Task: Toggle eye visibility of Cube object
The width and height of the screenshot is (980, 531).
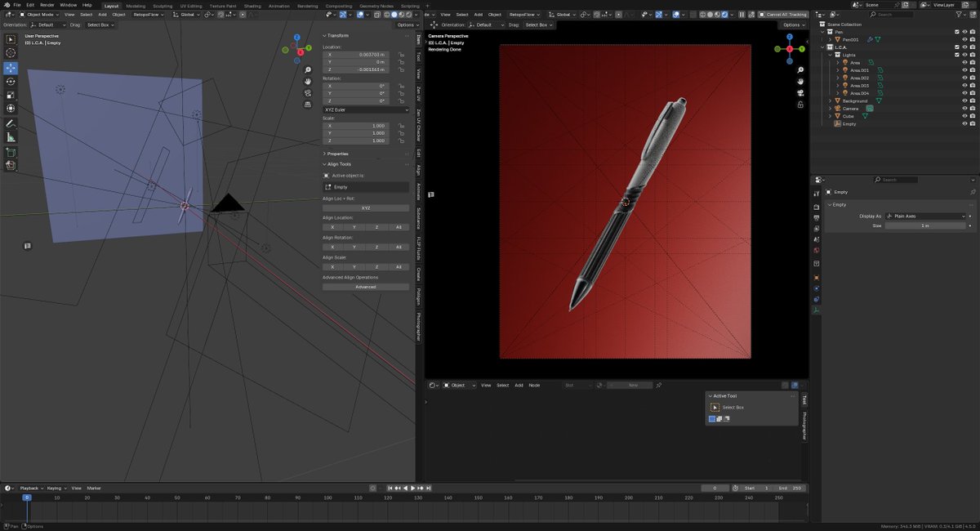Action: pos(964,116)
